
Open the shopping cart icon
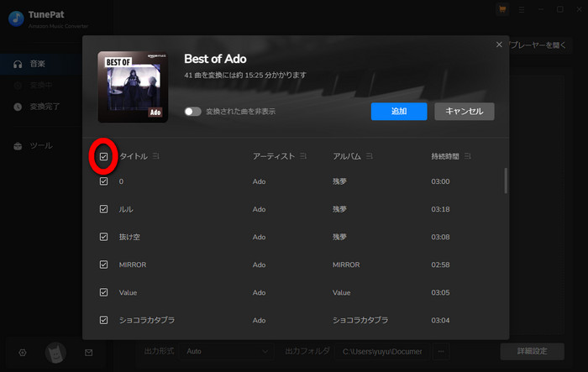502,9
